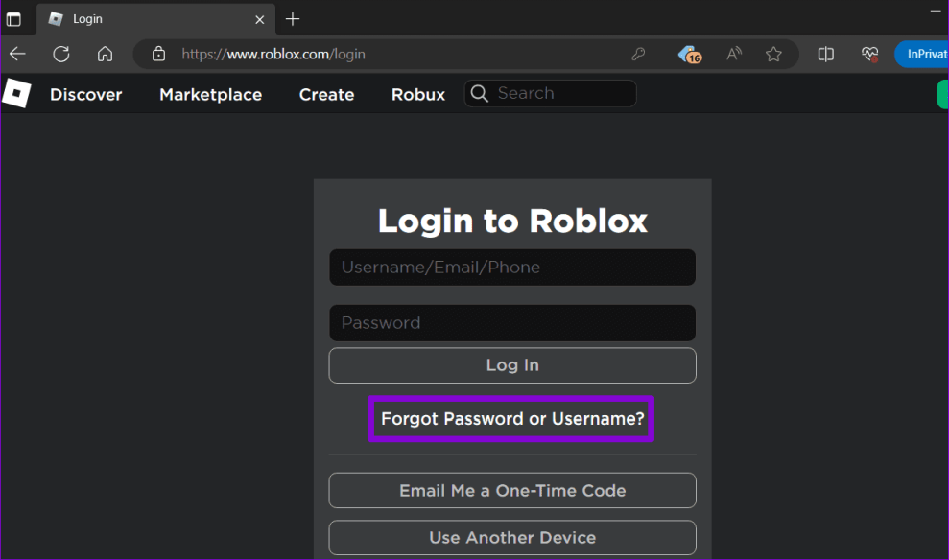Add this page to favorites
The width and height of the screenshot is (949, 560).
pos(773,54)
